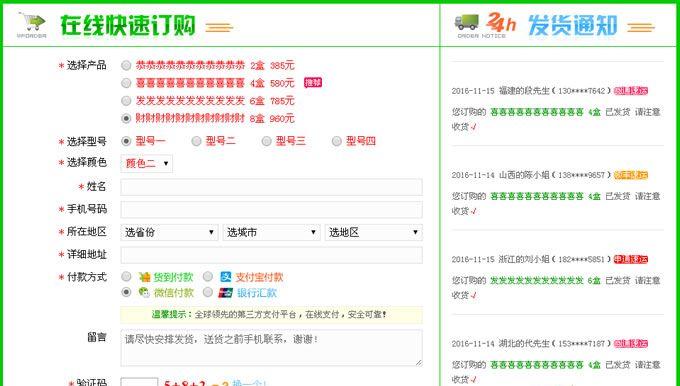The height and width of the screenshot is (386, 680).
Task: Click the 2016-11-15 浙江的刘小姐 notice line
Action: tap(531, 259)
